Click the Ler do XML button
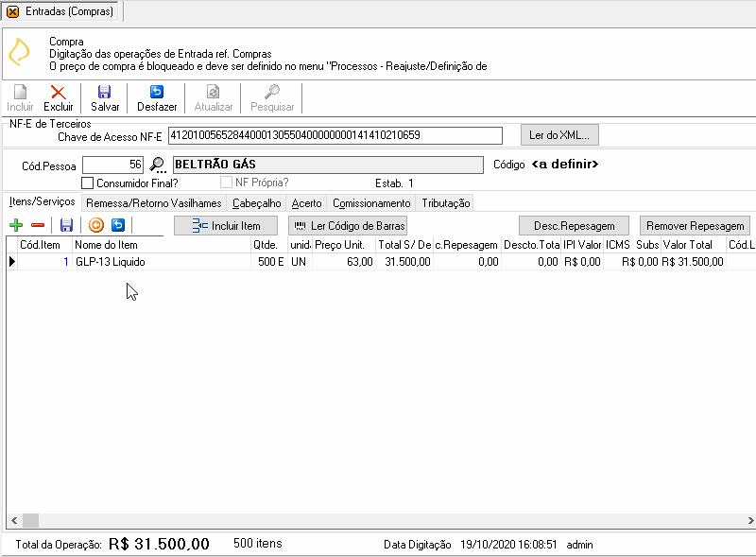 point(559,135)
